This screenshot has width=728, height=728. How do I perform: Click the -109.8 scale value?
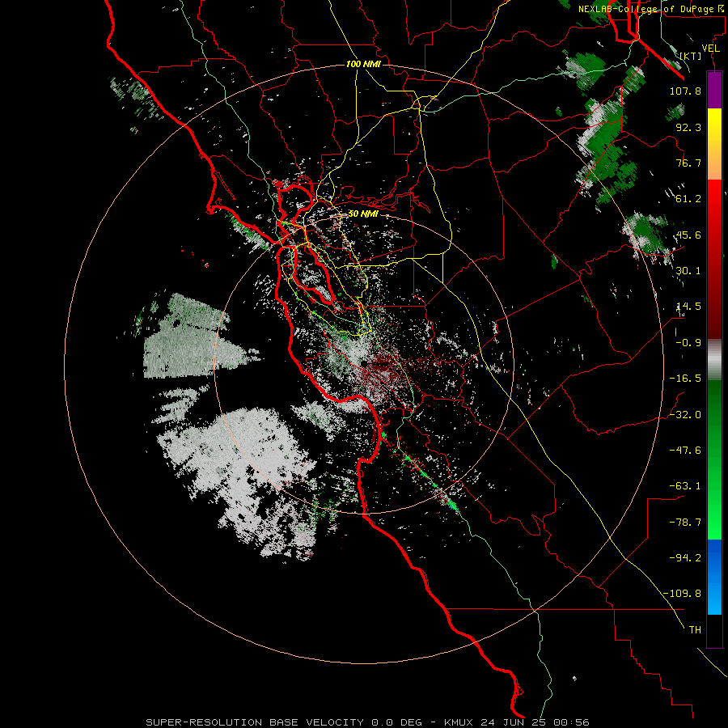point(682,594)
